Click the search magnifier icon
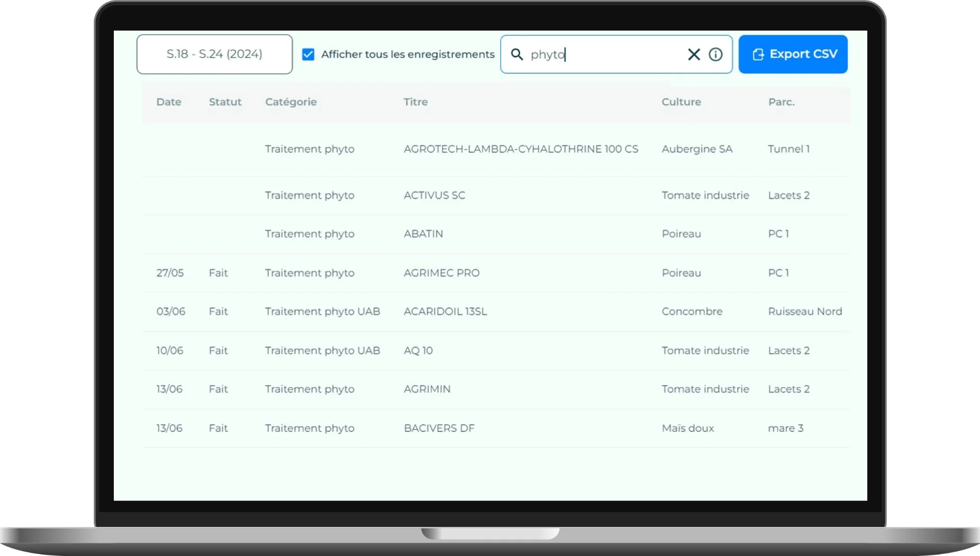The height and width of the screenshot is (556, 980). [517, 54]
